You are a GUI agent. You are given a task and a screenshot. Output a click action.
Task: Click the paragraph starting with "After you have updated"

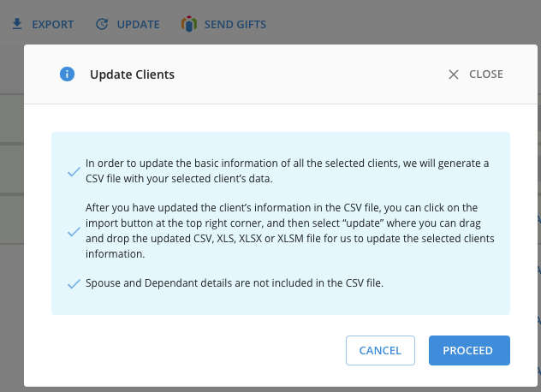(x=290, y=230)
